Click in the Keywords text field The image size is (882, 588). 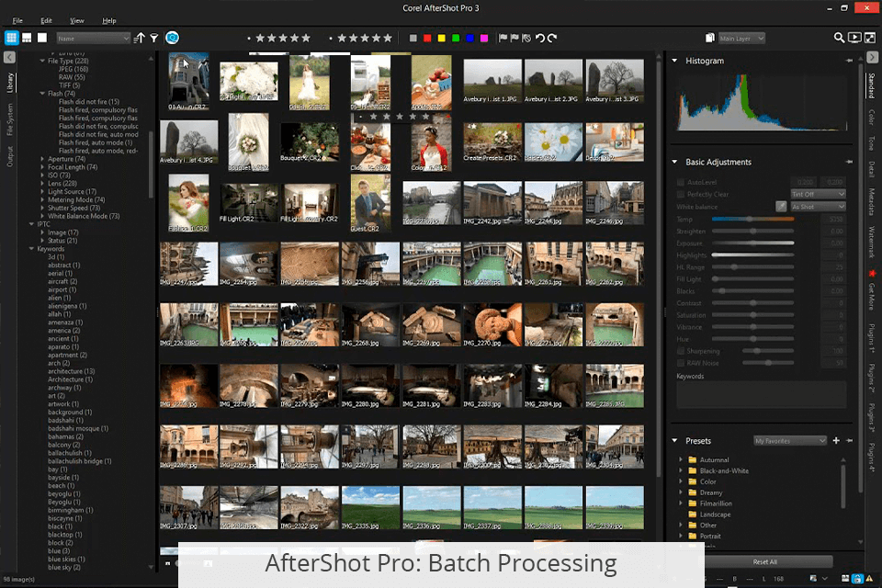(x=761, y=394)
